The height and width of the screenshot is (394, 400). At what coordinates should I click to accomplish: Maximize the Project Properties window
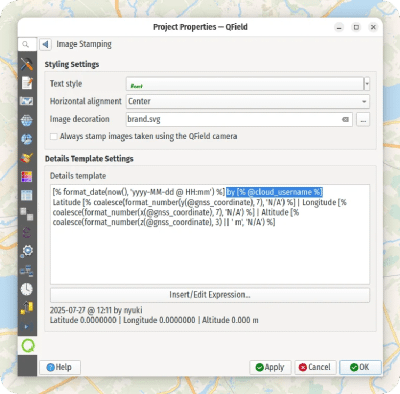pyautogui.click(x=356, y=27)
